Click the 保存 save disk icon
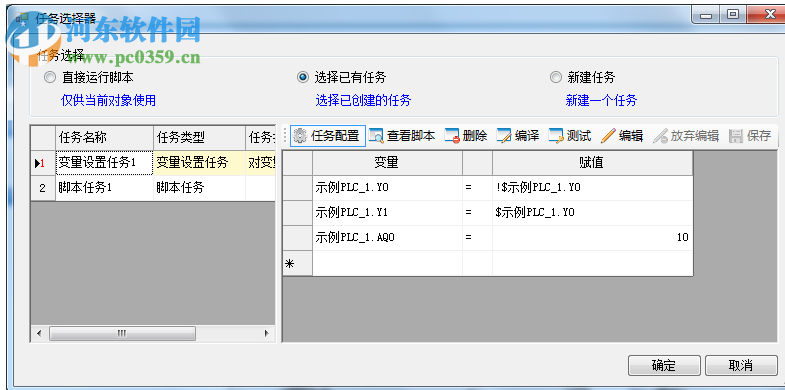 (736, 136)
